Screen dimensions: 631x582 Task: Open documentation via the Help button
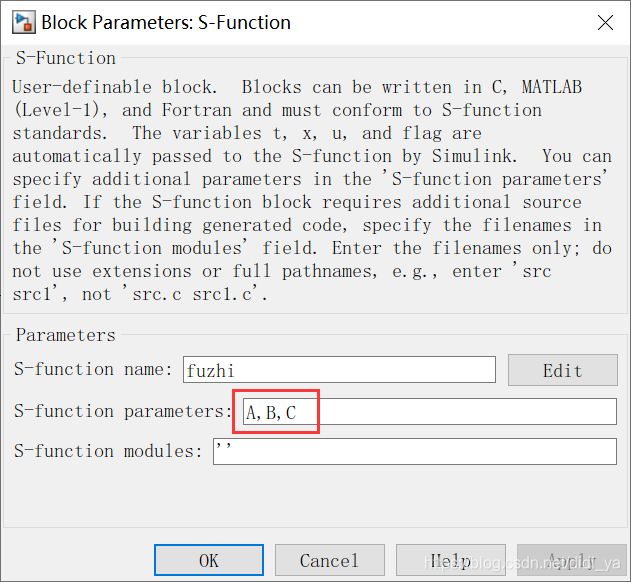point(451,560)
